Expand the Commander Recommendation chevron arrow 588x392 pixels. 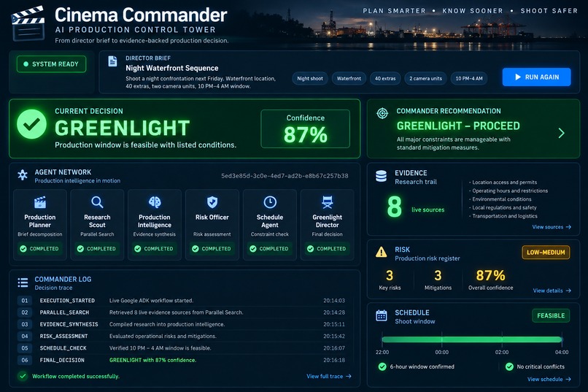pos(562,133)
